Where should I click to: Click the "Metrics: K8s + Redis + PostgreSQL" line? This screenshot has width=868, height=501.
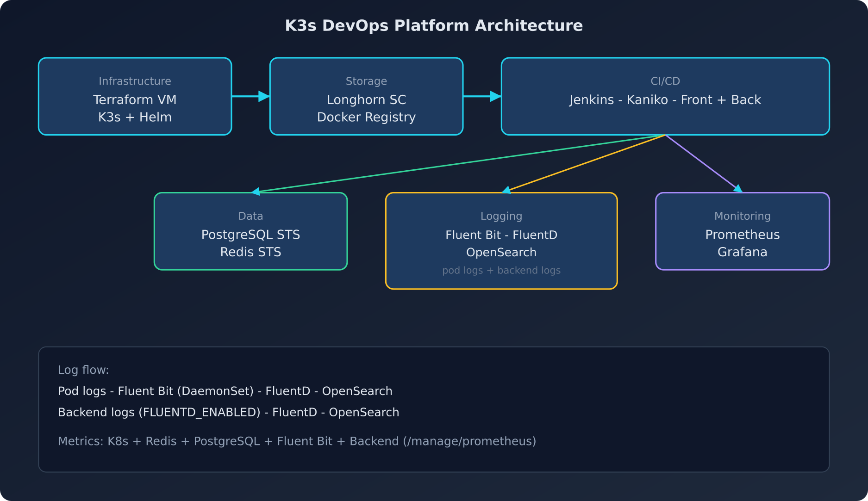297,441
